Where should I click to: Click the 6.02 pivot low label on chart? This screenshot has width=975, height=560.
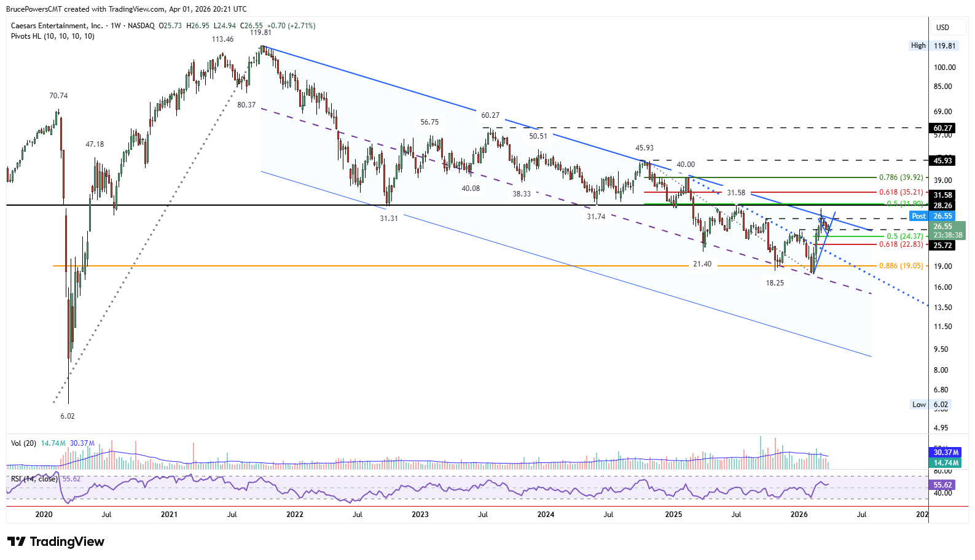click(68, 416)
